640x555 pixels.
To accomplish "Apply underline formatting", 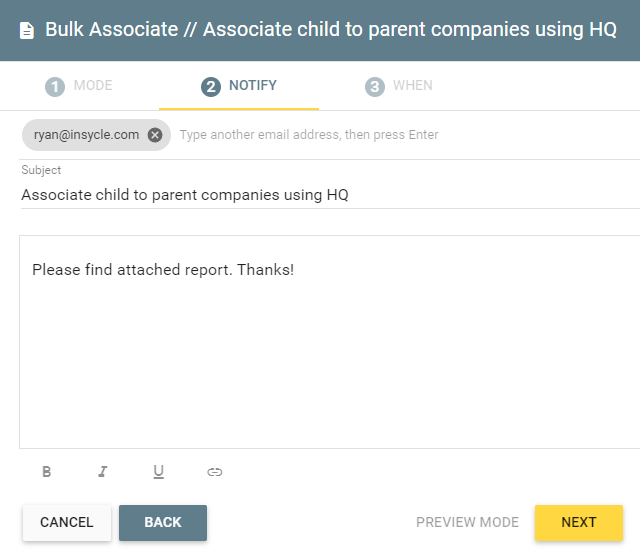I will pyautogui.click(x=158, y=472).
